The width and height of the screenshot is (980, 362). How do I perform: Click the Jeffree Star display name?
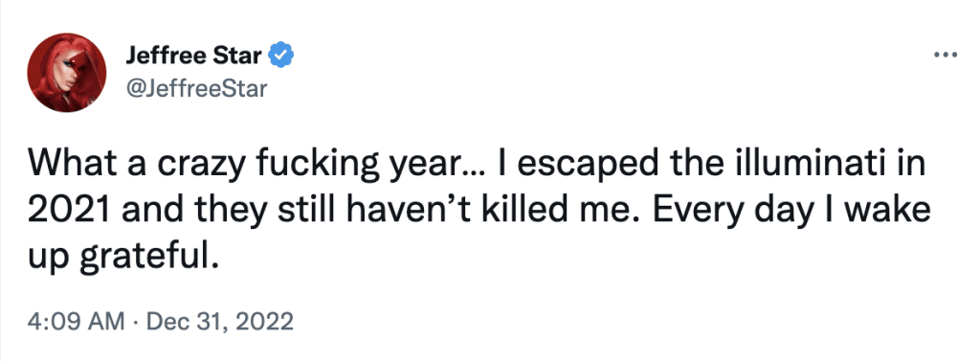[193, 57]
